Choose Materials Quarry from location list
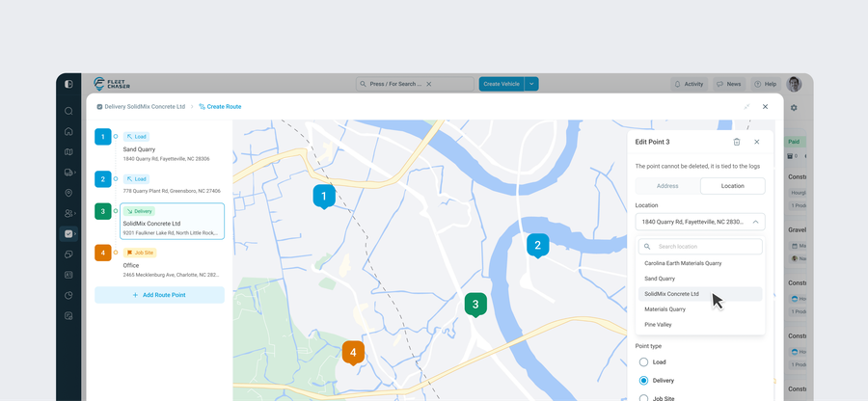 (x=700, y=309)
